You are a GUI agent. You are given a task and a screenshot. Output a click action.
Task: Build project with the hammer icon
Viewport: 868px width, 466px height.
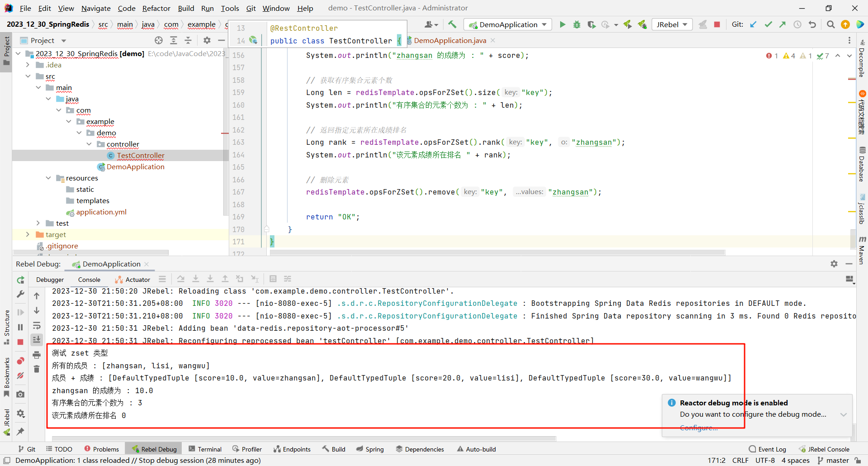point(452,24)
